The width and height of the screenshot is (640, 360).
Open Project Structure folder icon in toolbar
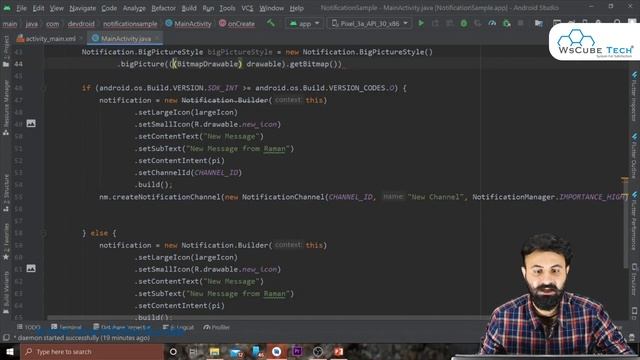click(539, 24)
